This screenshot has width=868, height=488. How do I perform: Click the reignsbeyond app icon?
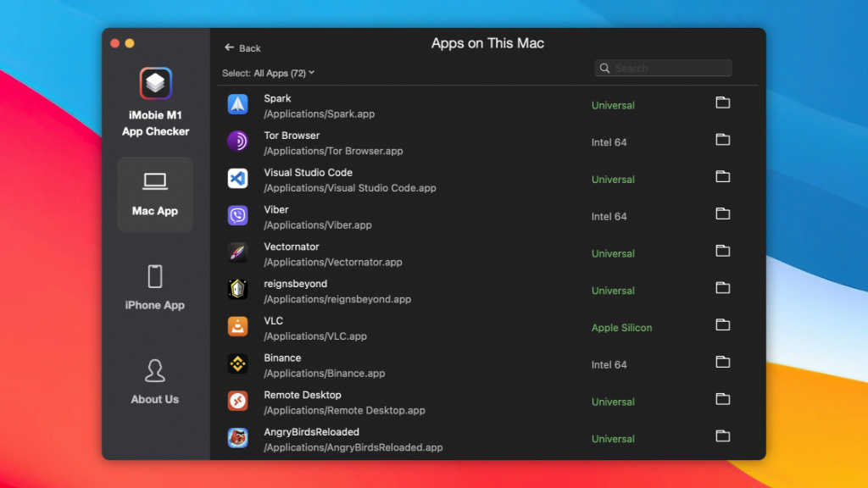[238, 290]
